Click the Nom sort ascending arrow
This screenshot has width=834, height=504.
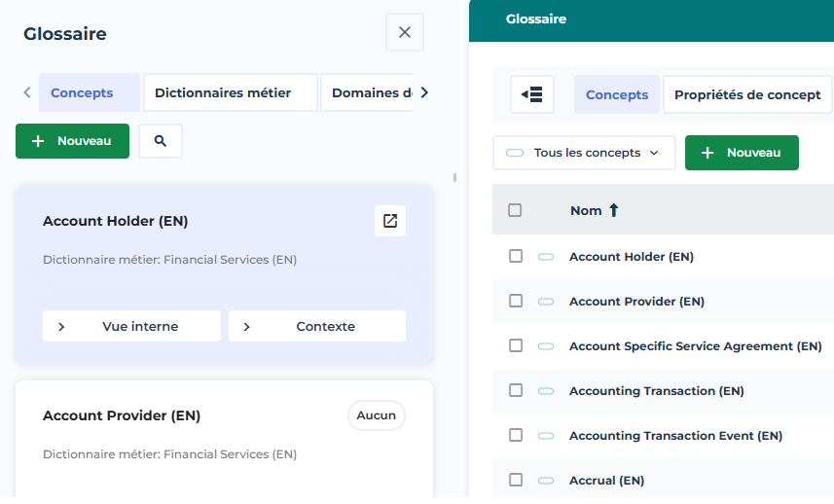click(614, 210)
